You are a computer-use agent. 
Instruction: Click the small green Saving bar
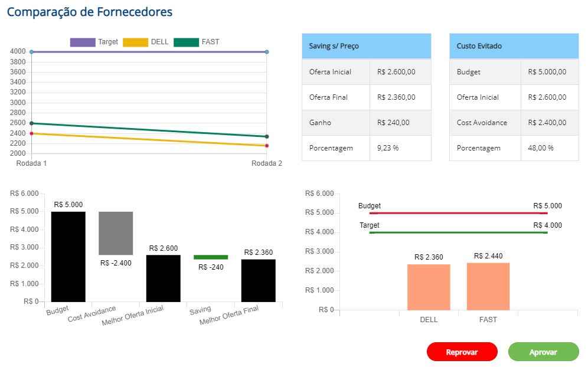(211, 257)
